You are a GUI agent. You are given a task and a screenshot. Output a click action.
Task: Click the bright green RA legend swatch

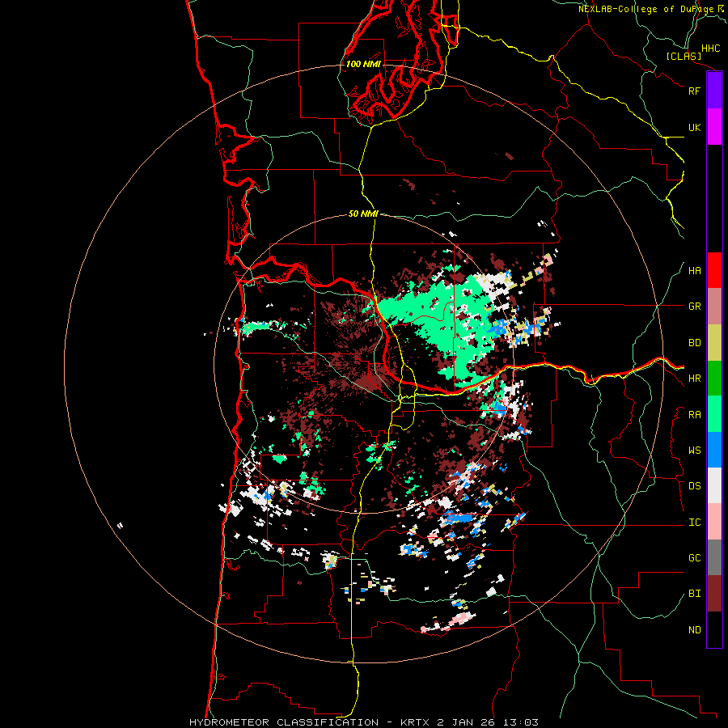pyautogui.click(x=714, y=414)
